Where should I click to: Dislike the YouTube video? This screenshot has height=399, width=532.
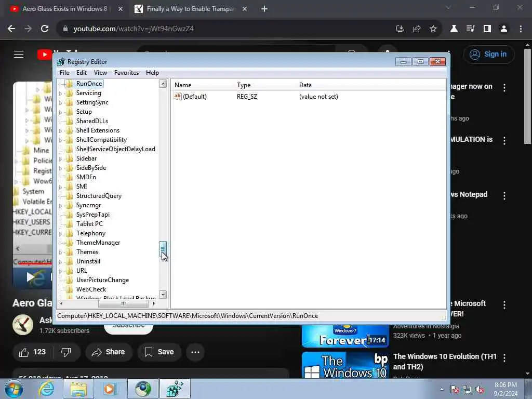tap(66, 352)
